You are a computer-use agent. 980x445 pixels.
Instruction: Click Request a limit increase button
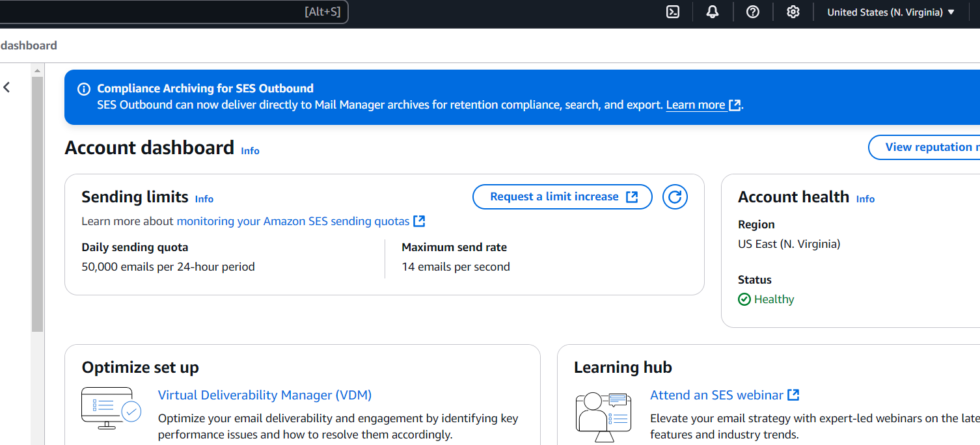coord(562,196)
